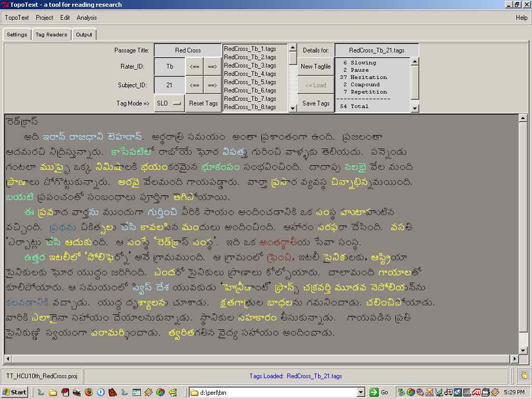Click the Passage Title field showing Red Cross
The height and width of the screenshot is (399, 532).
(x=188, y=50)
